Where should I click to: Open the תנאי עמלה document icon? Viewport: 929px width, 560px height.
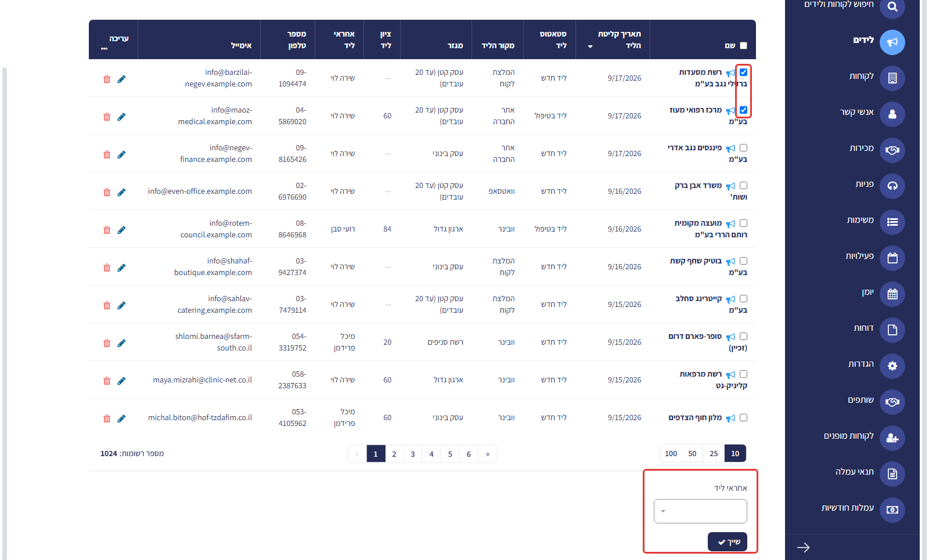coord(892,474)
